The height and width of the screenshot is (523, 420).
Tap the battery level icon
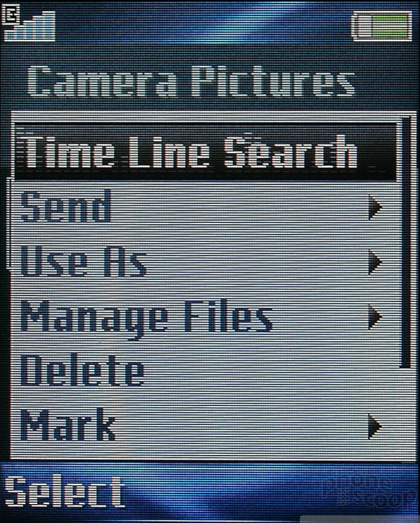pyautogui.click(x=382, y=26)
